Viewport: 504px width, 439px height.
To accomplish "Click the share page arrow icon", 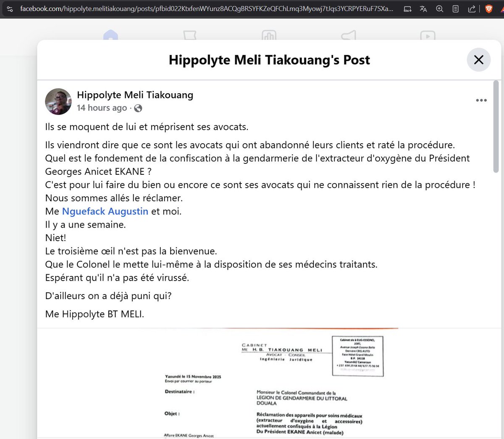I will point(472,9).
